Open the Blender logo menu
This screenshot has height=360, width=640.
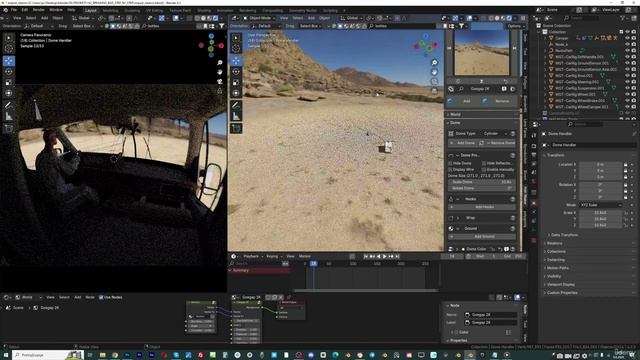coord(5,10)
